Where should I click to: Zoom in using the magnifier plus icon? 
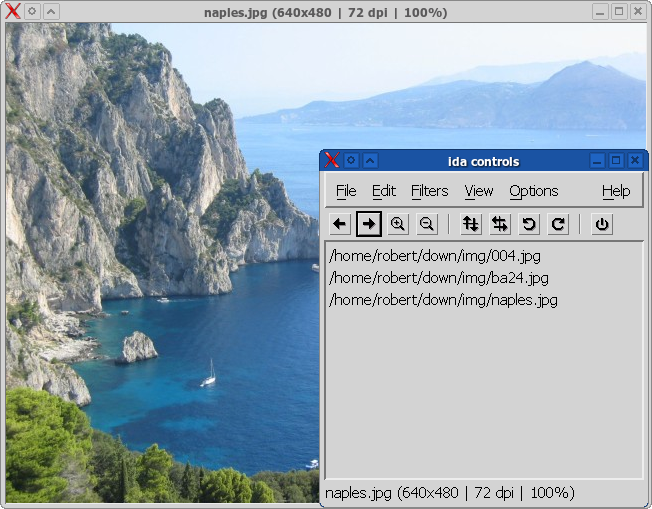tap(398, 224)
